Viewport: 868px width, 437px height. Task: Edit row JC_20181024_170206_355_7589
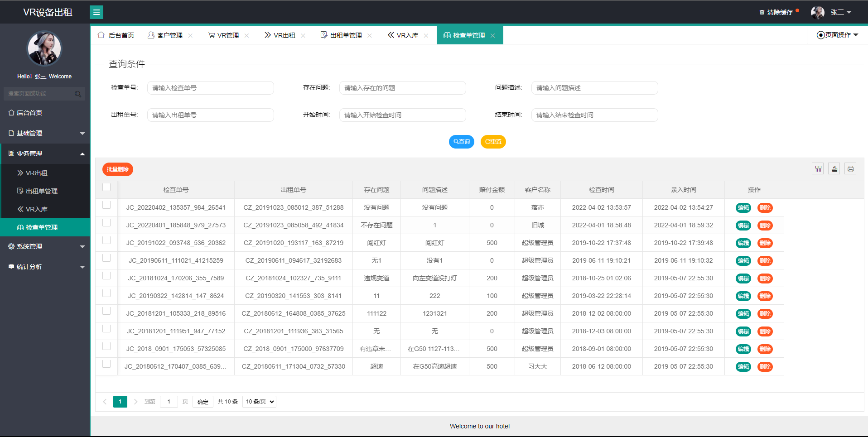(x=743, y=279)
